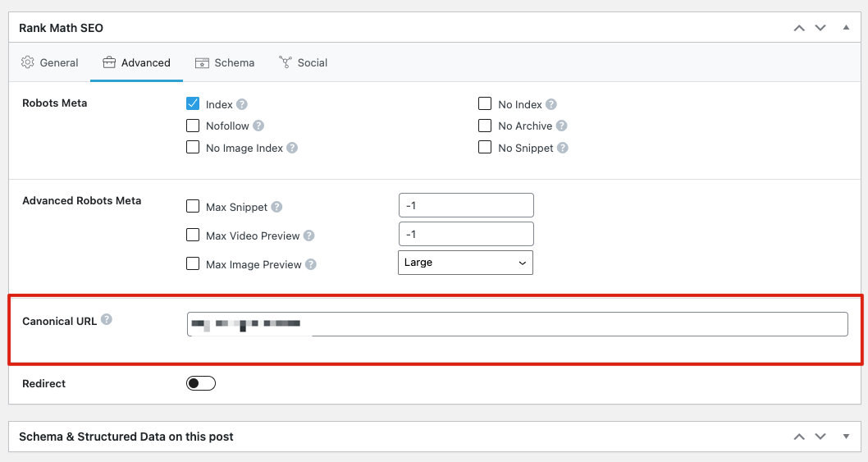Click the Rank Math SEO panel title
The height and width of the screenshot is (462, 868).
point(61,28)
